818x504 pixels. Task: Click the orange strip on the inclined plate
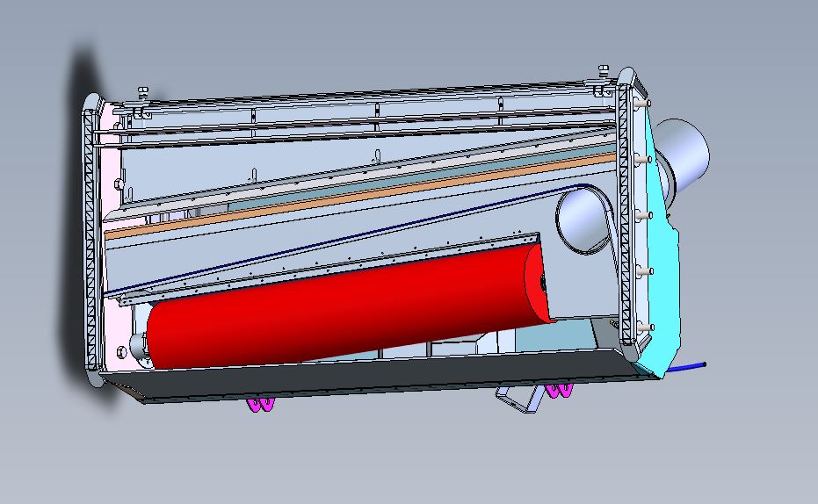click(x=360, y=194)
